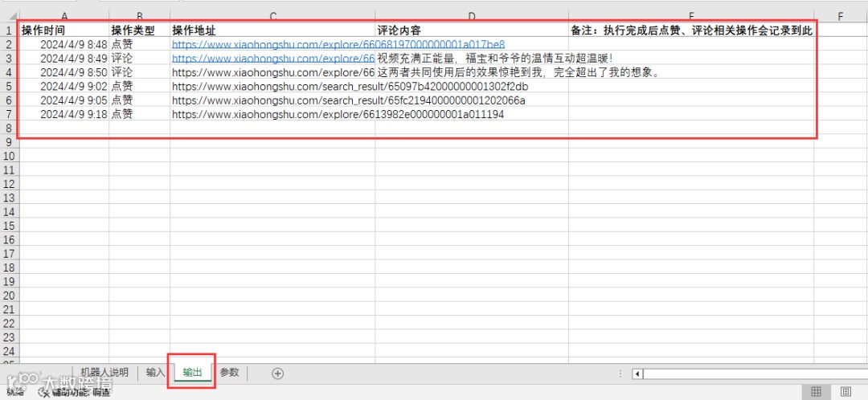Image resolution: width=868 pixels, height=400 pixels.
Task: Select the 备注 header cell in column E
Action: [x=691, y=31]
